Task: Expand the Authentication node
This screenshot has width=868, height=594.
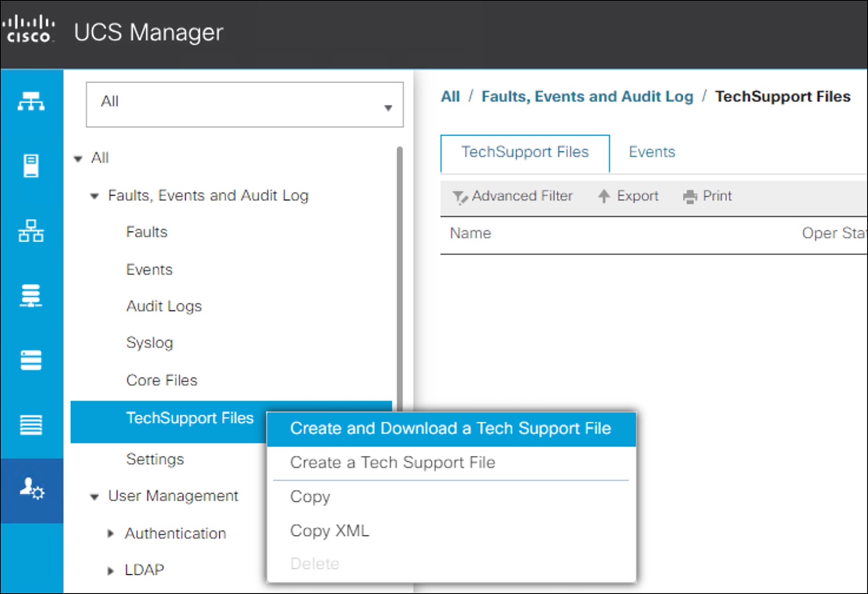Action: 110,533
